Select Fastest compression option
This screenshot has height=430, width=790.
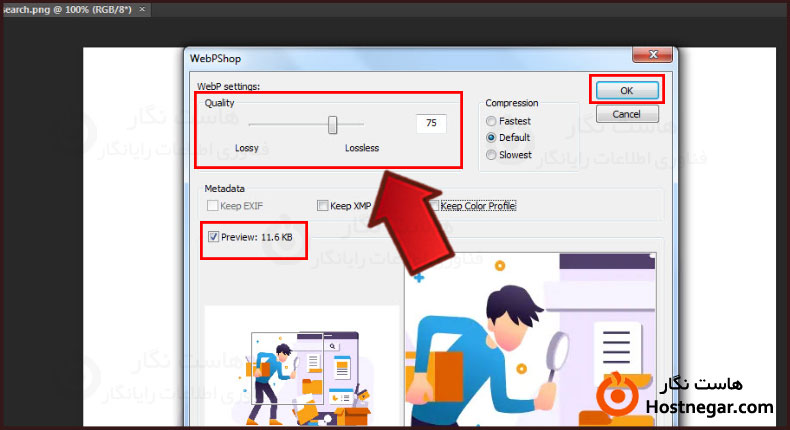pos(491,121)
